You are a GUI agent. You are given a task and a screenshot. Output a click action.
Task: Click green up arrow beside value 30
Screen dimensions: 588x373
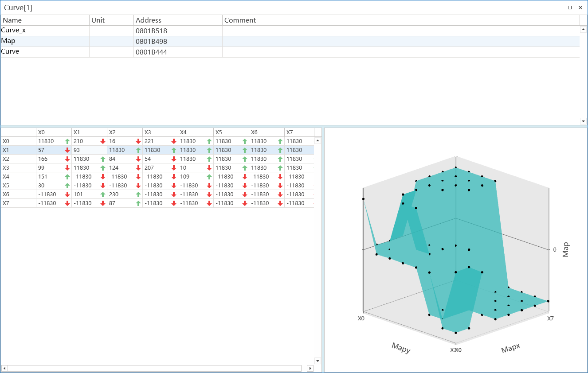click(67, 186)
